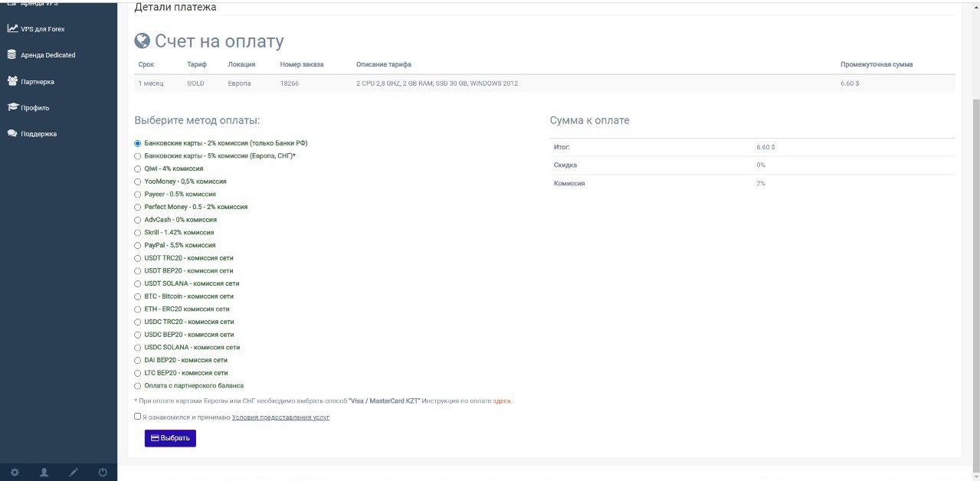Screen dimensions: 980x481
Task: Click the pencil edit icon in footer
Action: pyautogui.click(x=74, y=473)
